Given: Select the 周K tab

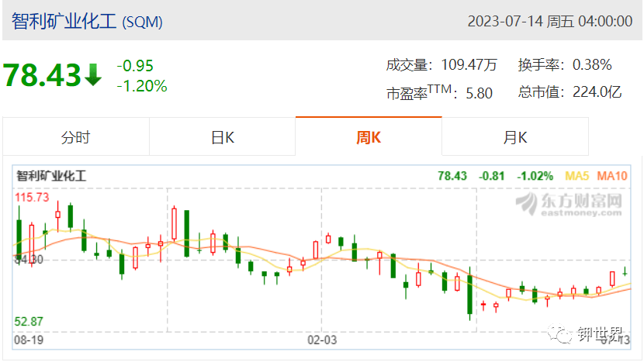Looking at the screenshot, I should pos(369,136).
